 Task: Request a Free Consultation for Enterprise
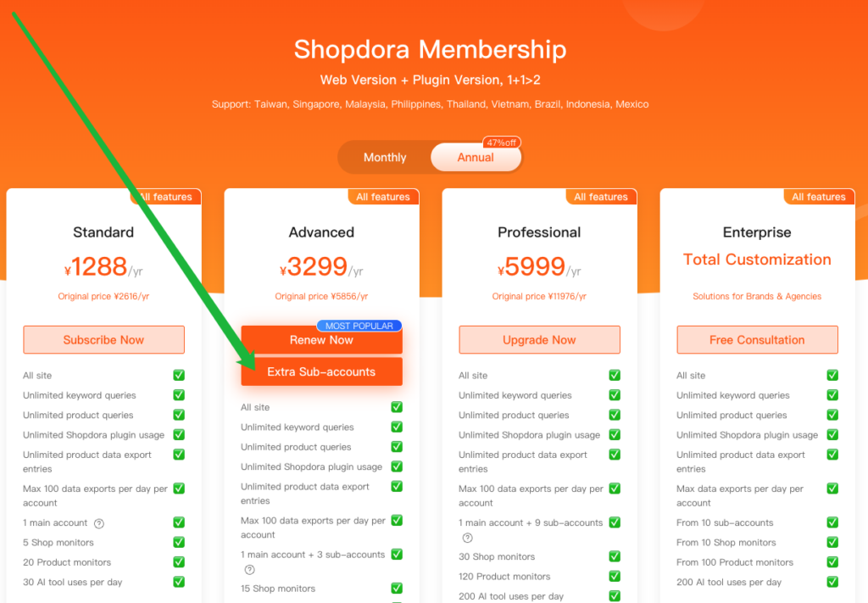pyautogui.click(x=757, y=340)
